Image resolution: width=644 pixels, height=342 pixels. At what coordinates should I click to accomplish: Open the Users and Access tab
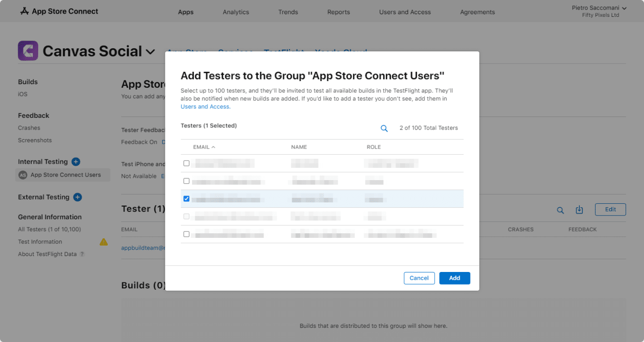click(x=405, y=12)
